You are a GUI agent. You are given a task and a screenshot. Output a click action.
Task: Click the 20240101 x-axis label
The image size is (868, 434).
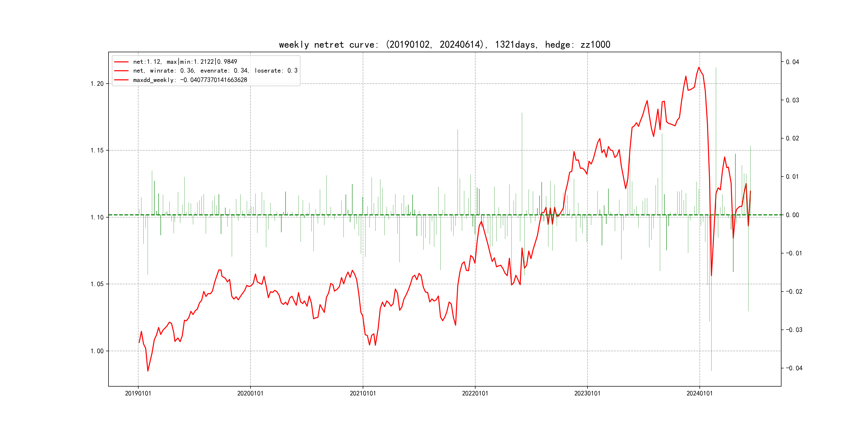tap(699, 394)
